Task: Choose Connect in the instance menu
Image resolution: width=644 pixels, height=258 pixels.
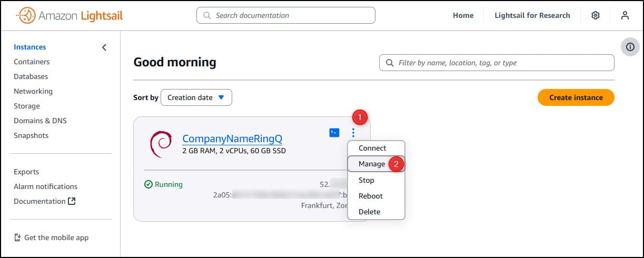Action: pos(372,148)
